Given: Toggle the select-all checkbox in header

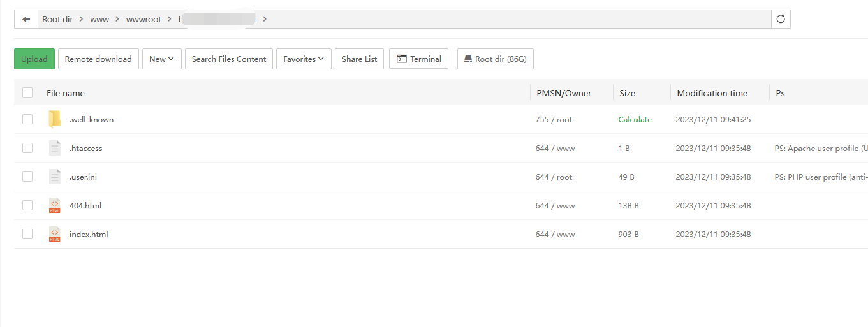Looking at the screenshot, I should click(27, 93).
